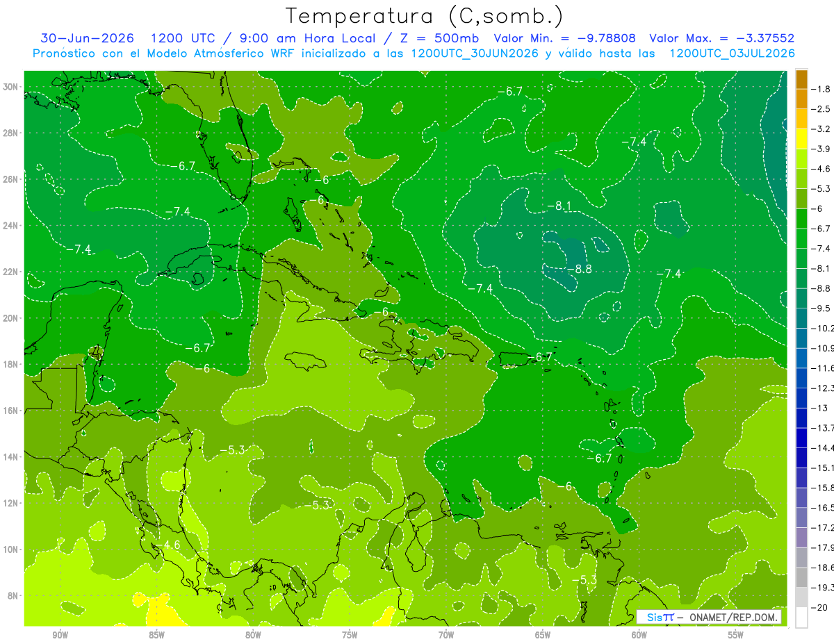Click the colorbar swatch between -5.3 and -6

801,199
